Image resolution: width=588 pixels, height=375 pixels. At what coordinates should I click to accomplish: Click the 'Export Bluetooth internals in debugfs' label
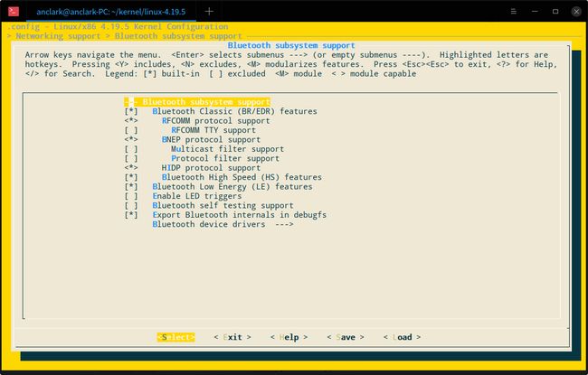pyautogui.click(x=239, y=215)
